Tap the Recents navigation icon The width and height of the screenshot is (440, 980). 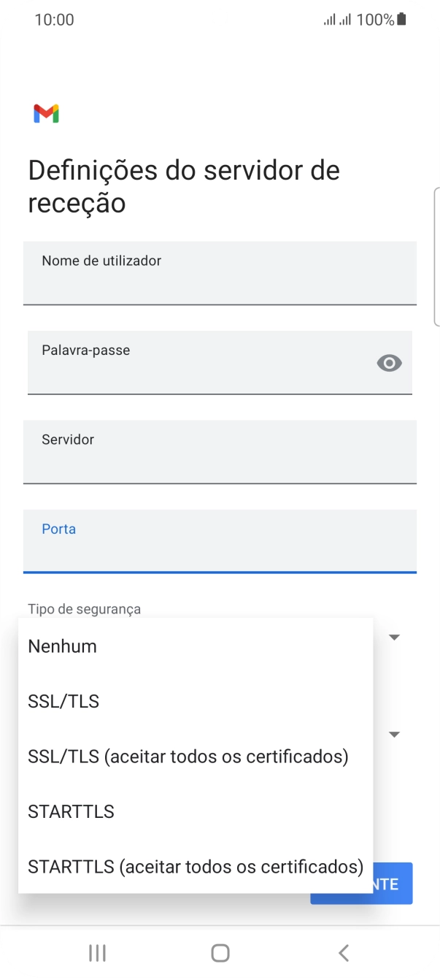(x=96, y=952)
